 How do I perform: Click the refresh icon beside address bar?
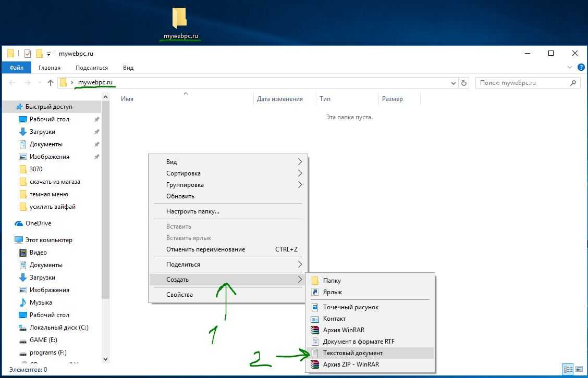tap(464, 83)
